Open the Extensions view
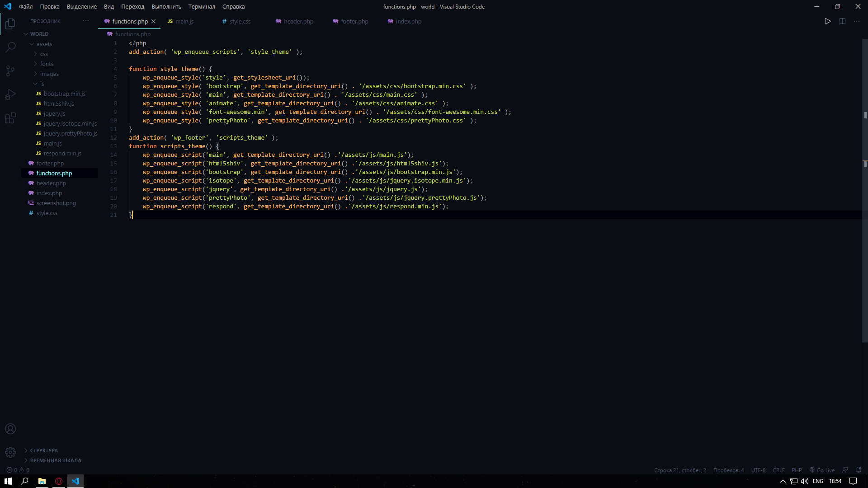Viewport: 868px width, 488px height. pos(10,118)
